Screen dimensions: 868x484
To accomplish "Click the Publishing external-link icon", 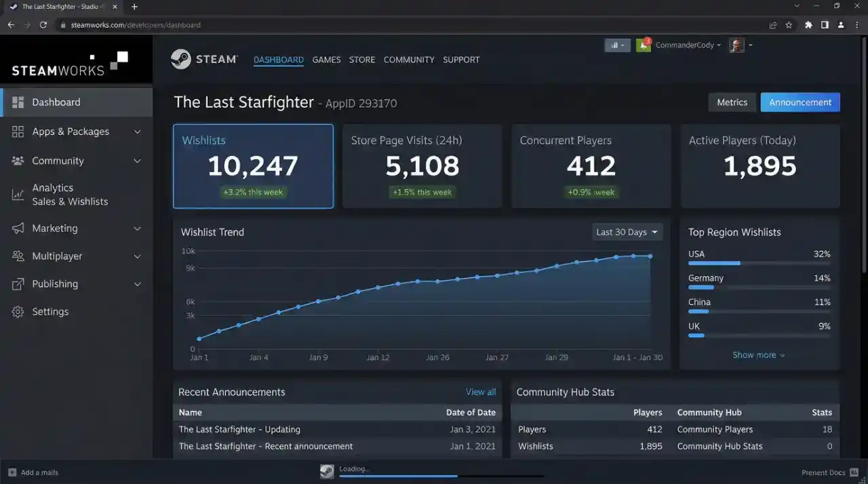I will tap(18, 284).
